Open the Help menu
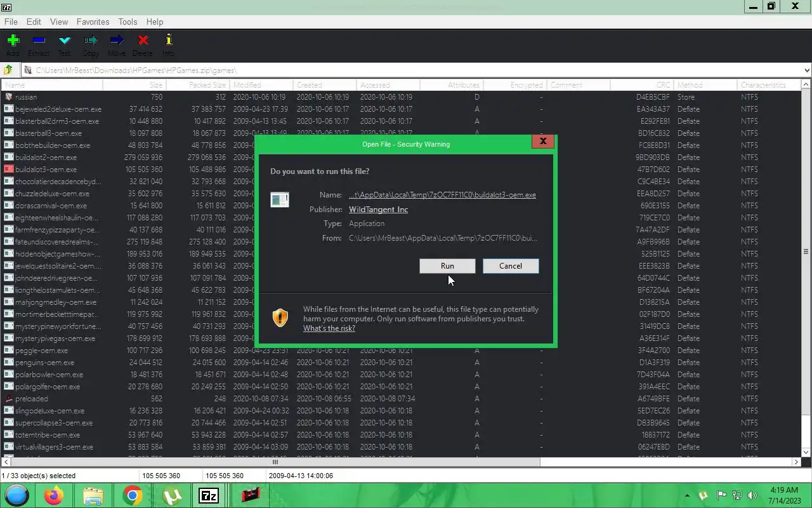This screenshot has width=812, height=508. pos(155,22)
